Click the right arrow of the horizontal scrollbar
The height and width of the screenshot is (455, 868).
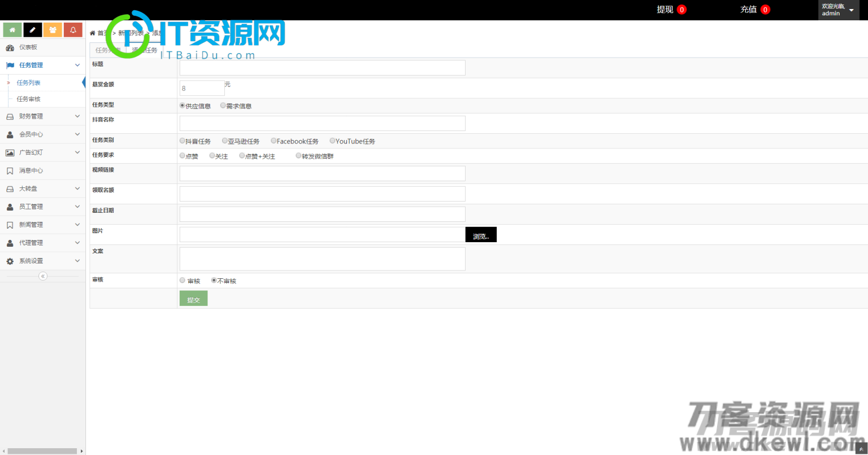(x=82, y=451)
